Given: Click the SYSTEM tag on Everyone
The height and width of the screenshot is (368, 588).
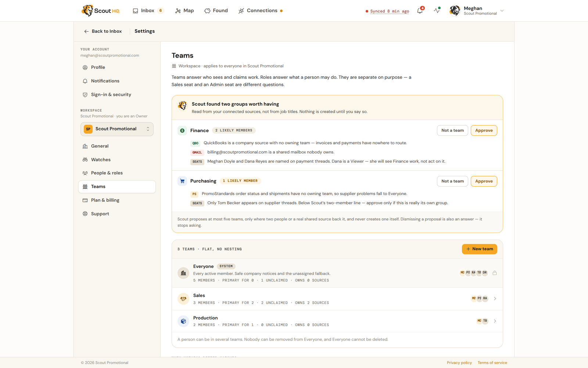Looking at the screenshot, I should tap(226, 266).
